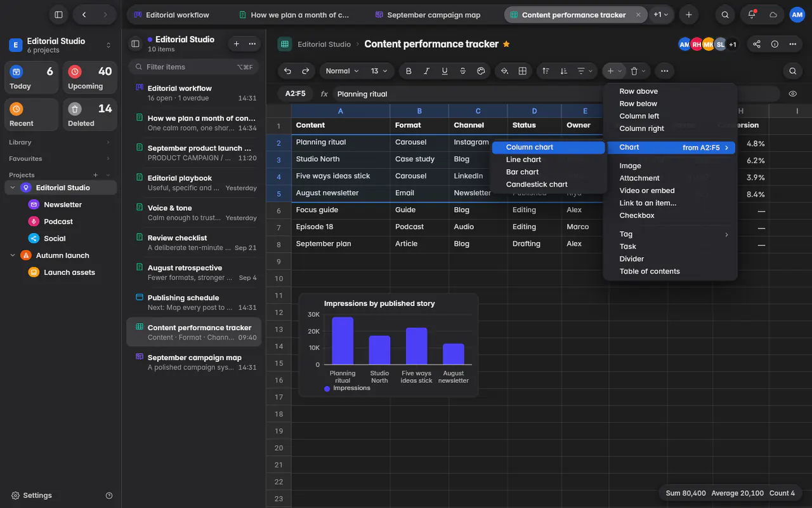Image resolution: width=812 pixels, height=508 pixels.
Task: Open the help icon beside Settings
Action: point(109,495)
